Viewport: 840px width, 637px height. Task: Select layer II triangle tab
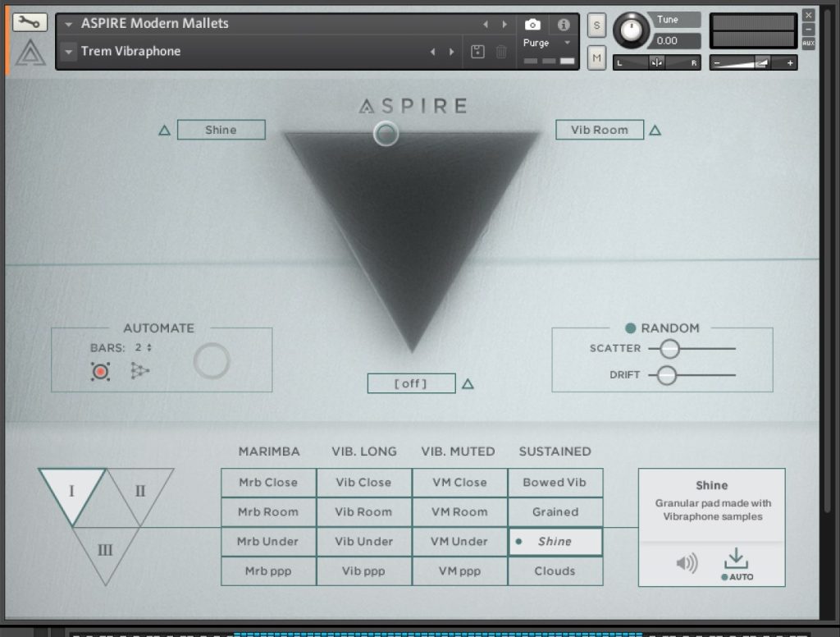coord(140,492)
